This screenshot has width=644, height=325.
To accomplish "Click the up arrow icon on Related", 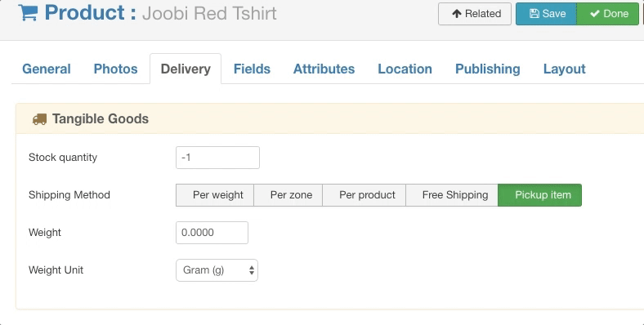I will (457, 14).
